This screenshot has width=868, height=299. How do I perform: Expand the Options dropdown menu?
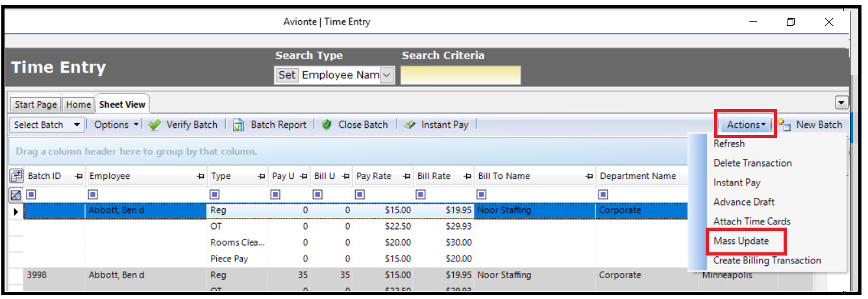116,125
